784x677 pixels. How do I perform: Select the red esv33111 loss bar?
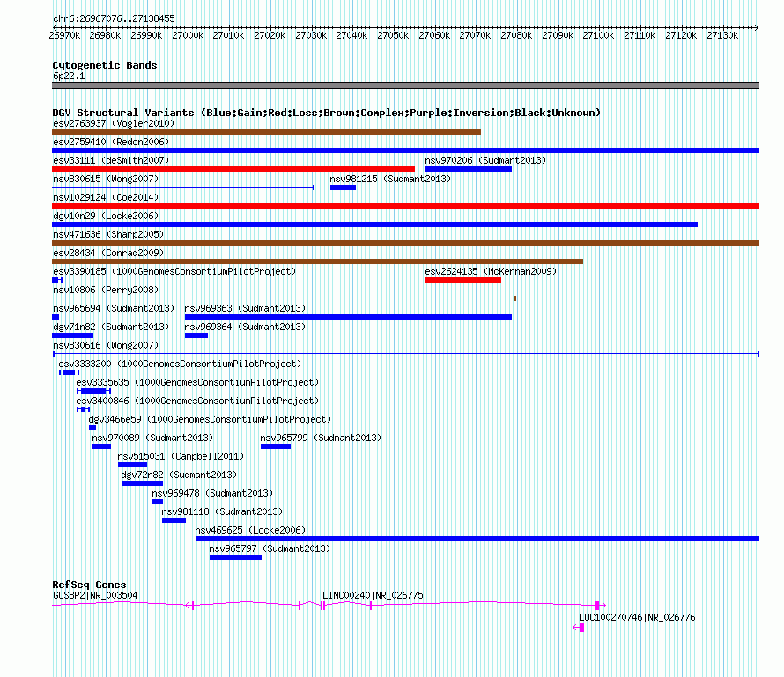233,169
